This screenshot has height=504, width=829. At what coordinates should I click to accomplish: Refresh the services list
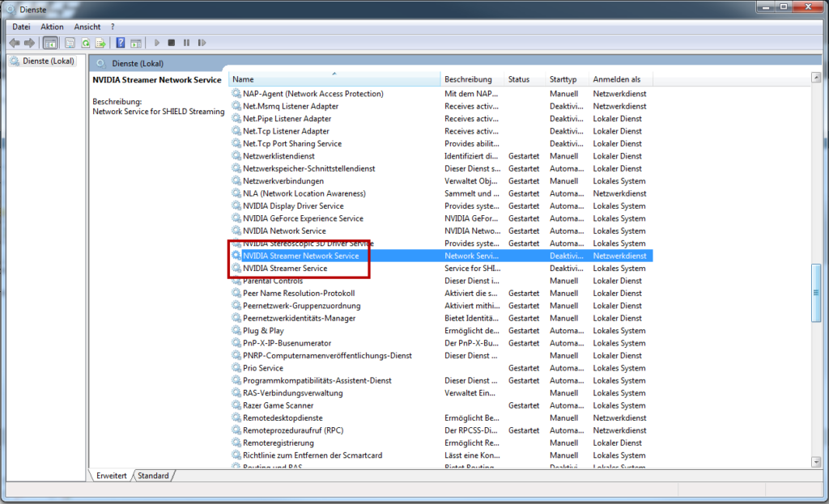(85, 41)
